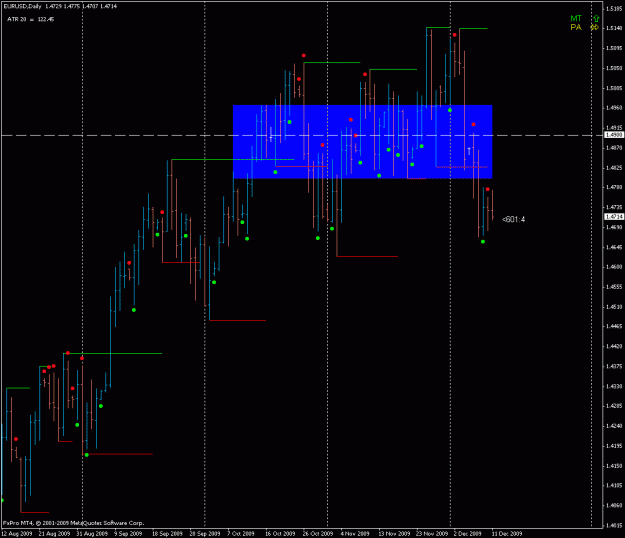Image resolution: width=625 pixels, height=538 pixels.
Task: Click the '11 Dec 2009' date label
Action: [x=507, y=534]
